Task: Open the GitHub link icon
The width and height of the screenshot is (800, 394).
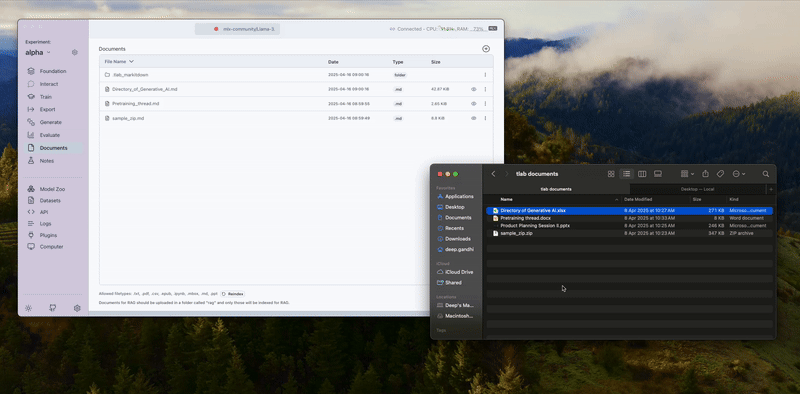Action: pyautogui.click(x=53, y=308)
